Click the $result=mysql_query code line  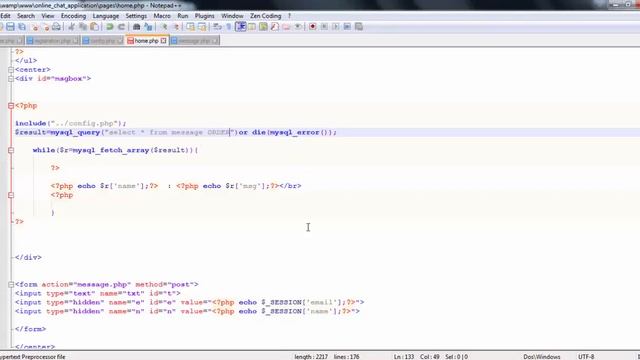pos(176,132)
